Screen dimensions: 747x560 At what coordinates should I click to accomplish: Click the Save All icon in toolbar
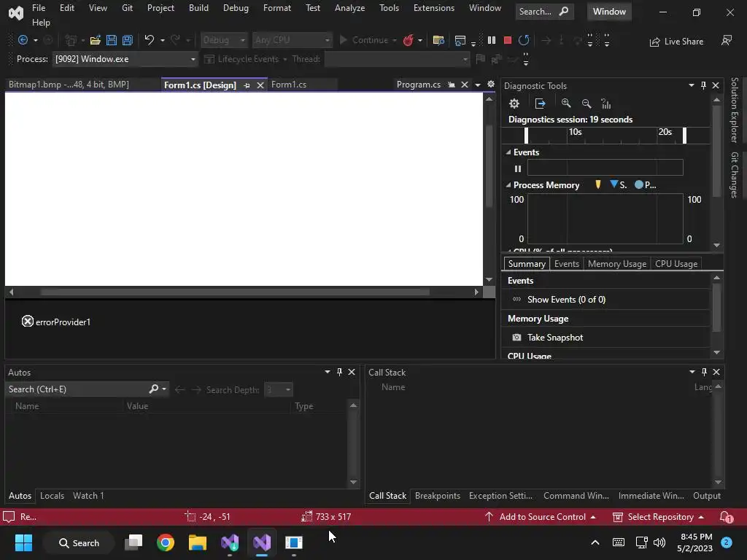pyautogui.click(x=128, y=40)
